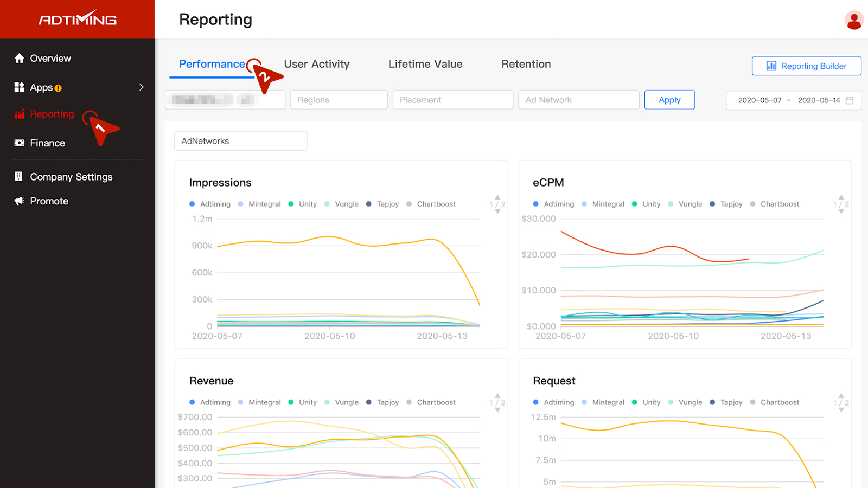Click the Ad Network filter field
The image size is (868, 488).
[579, 100]
